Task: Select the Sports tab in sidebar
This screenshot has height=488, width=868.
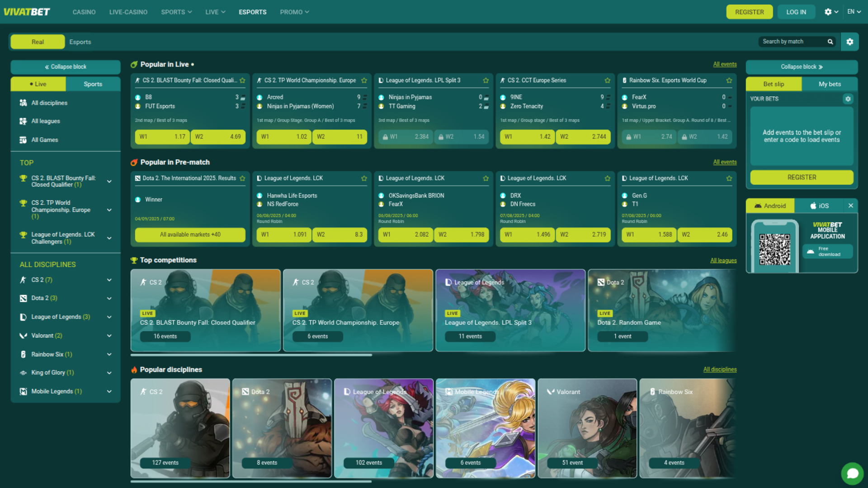Action: point(93,84)
